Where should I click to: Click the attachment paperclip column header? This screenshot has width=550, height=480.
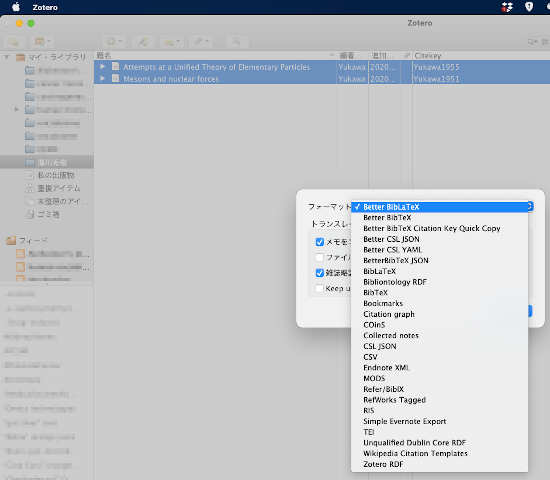tap(407, 55)
